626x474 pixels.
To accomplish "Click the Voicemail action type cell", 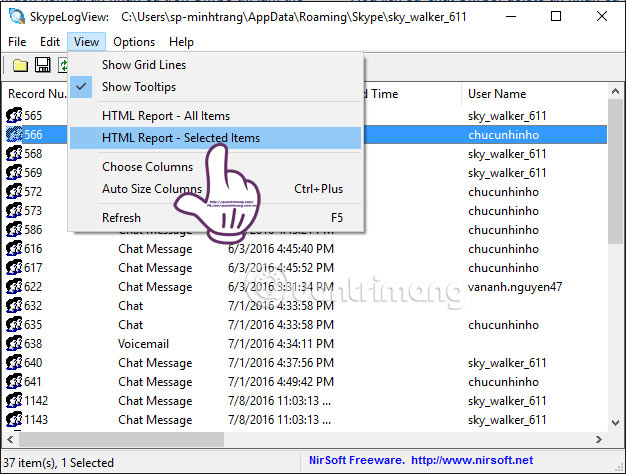I will click(143, 344).
